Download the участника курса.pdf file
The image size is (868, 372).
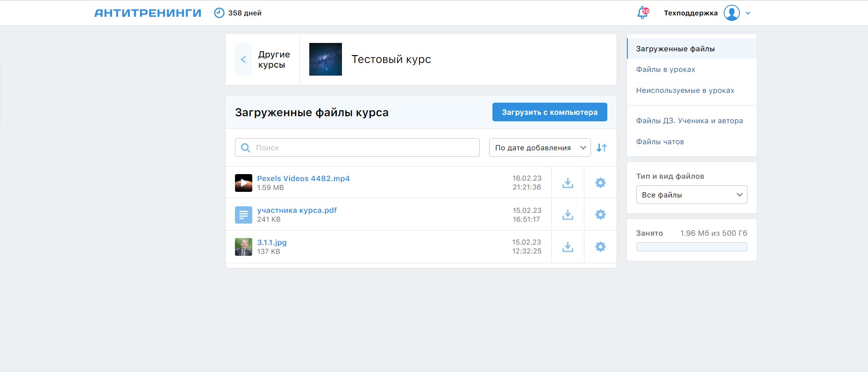pyautogui.click(x=568, y=215)
